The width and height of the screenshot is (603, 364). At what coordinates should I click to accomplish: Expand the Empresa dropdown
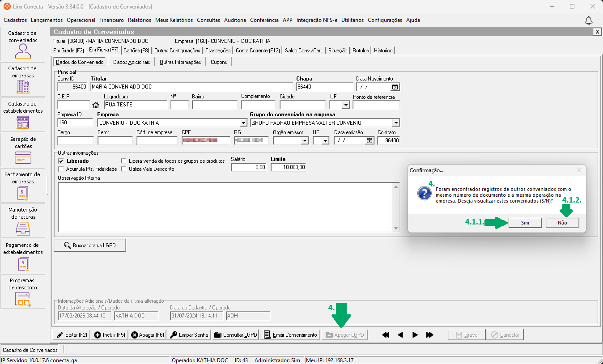[243, 123]
